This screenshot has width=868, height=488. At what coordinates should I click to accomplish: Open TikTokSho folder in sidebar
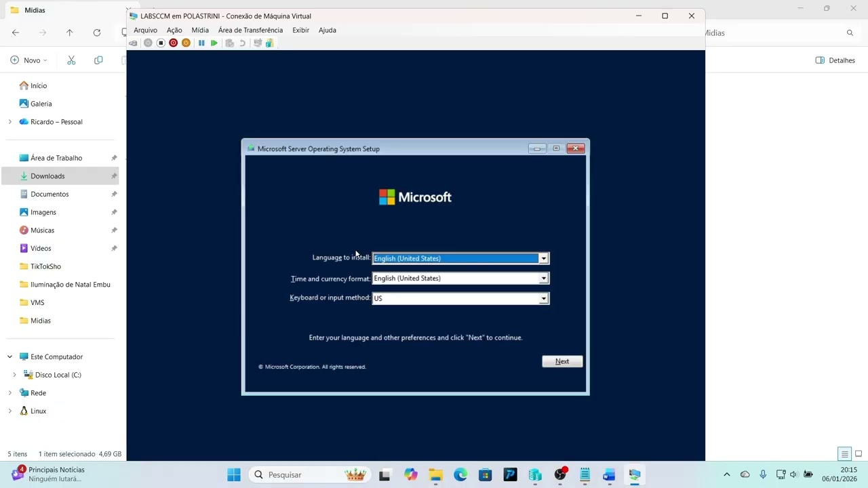point(45,266)
